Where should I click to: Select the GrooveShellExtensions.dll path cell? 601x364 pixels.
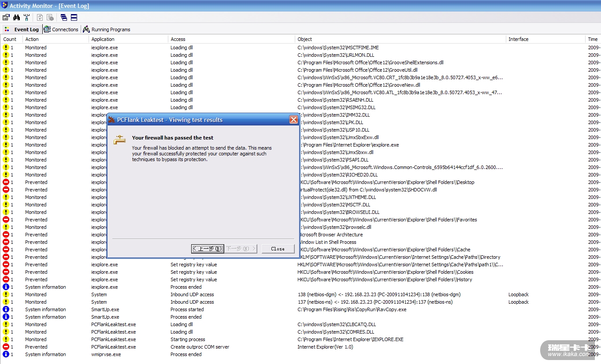tap(371, 63)
